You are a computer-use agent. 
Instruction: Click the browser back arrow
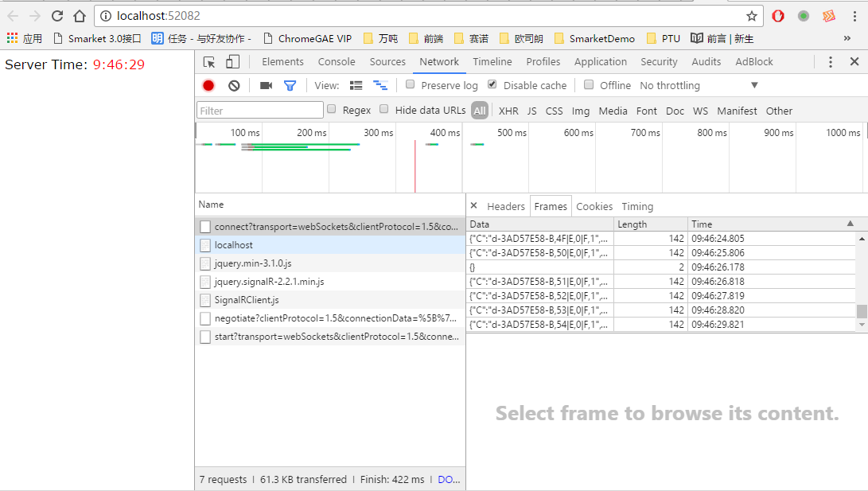point(13,16)
